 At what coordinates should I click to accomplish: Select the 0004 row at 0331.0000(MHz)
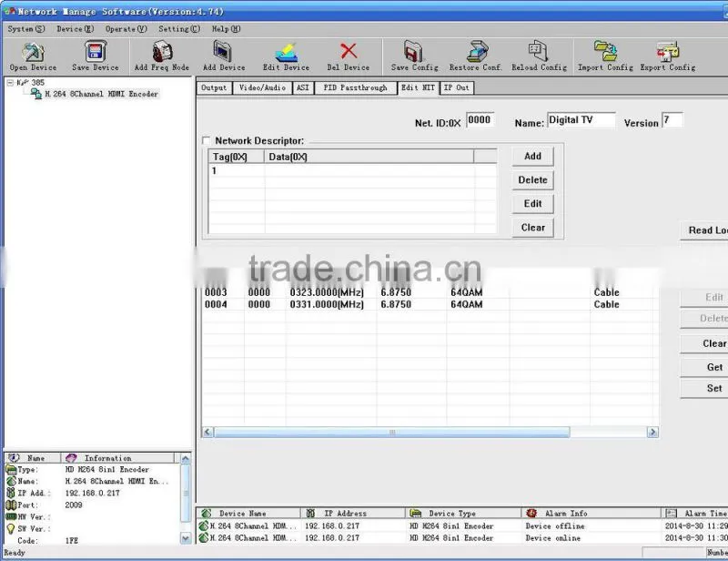coord(430,304)
